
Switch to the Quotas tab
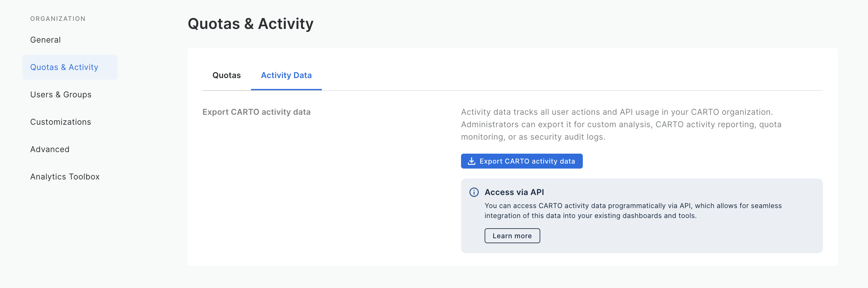pos(226,75)
